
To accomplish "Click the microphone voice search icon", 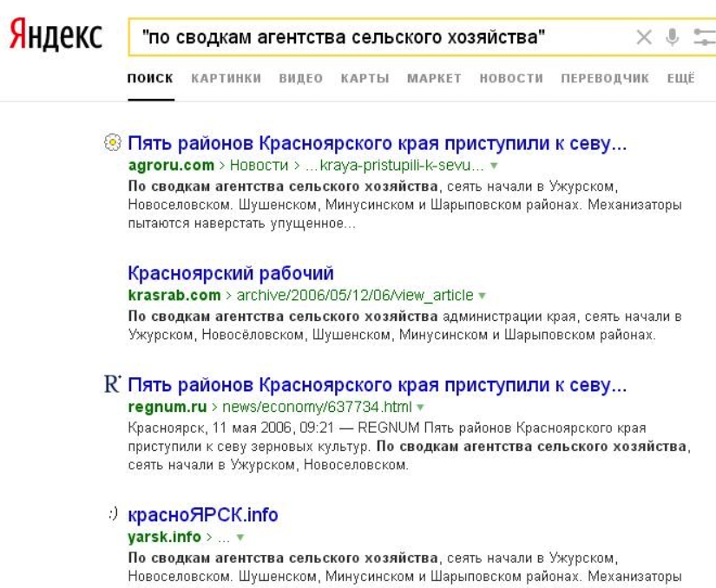I will pyautogui.click(x=671, y=38).
